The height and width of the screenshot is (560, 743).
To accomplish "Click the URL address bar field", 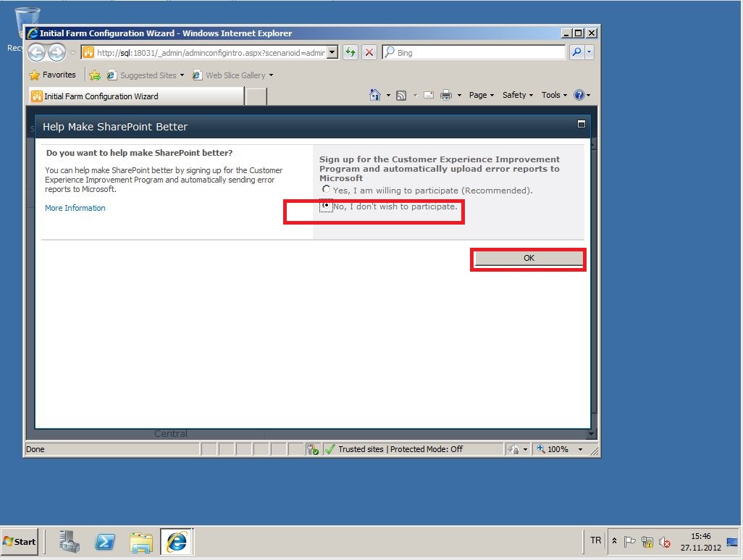I will pos(204,52).
